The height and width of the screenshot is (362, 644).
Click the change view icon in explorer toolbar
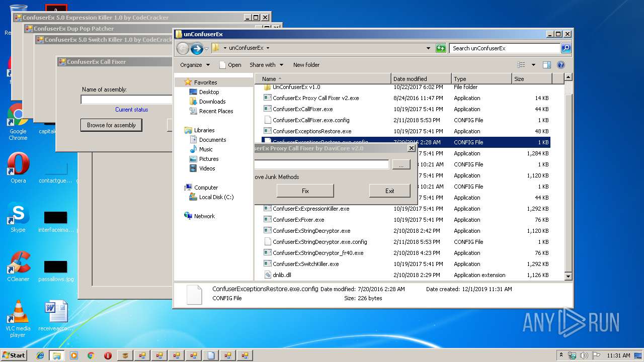[521, 65]
